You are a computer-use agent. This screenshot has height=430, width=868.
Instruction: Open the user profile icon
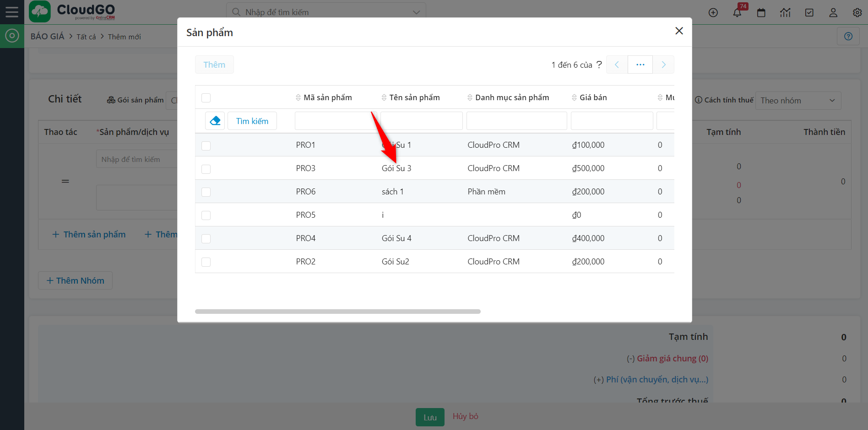coord(833,12)
